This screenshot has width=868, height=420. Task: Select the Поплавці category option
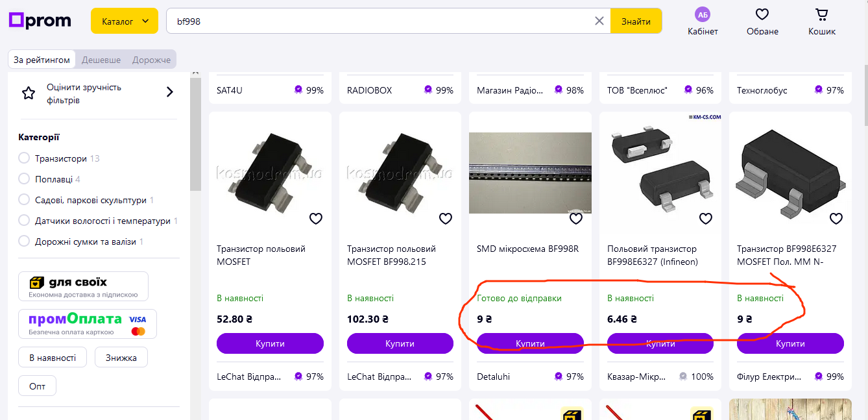(x=24, y=179)
